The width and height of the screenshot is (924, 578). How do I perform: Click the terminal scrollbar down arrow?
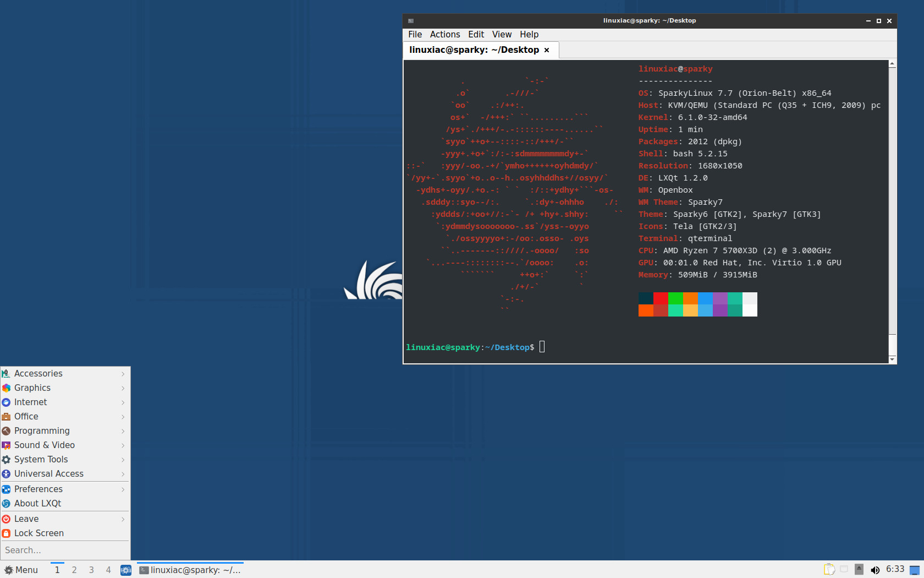[x=892, y=359]
